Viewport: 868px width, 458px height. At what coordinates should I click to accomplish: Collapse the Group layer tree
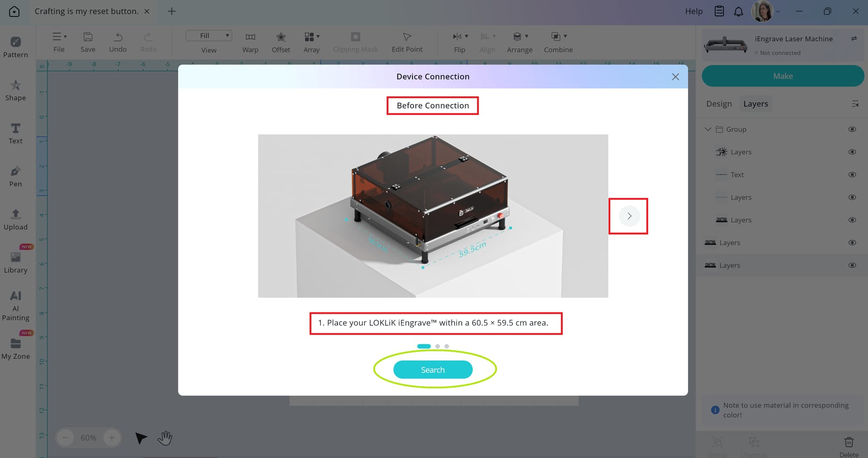coord(708,129)
